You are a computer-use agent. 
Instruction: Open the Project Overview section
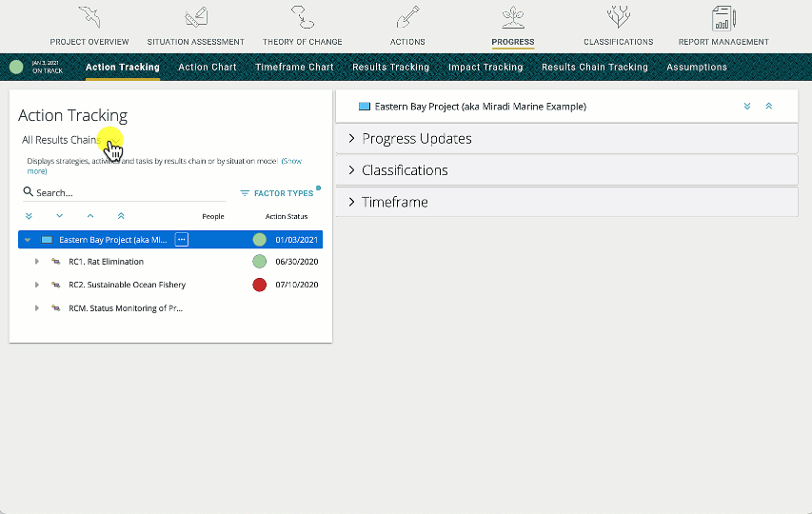[90, 26]
